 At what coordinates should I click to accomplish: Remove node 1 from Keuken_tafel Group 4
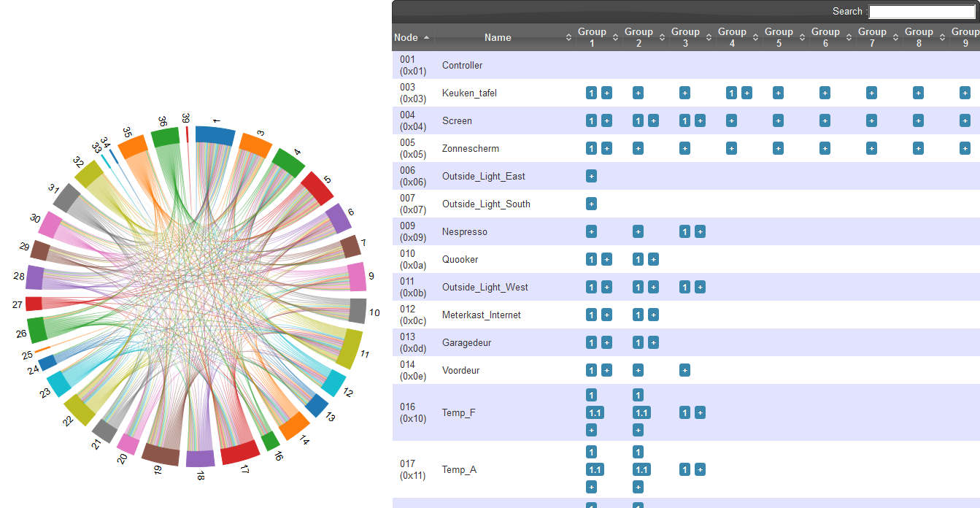731,93
